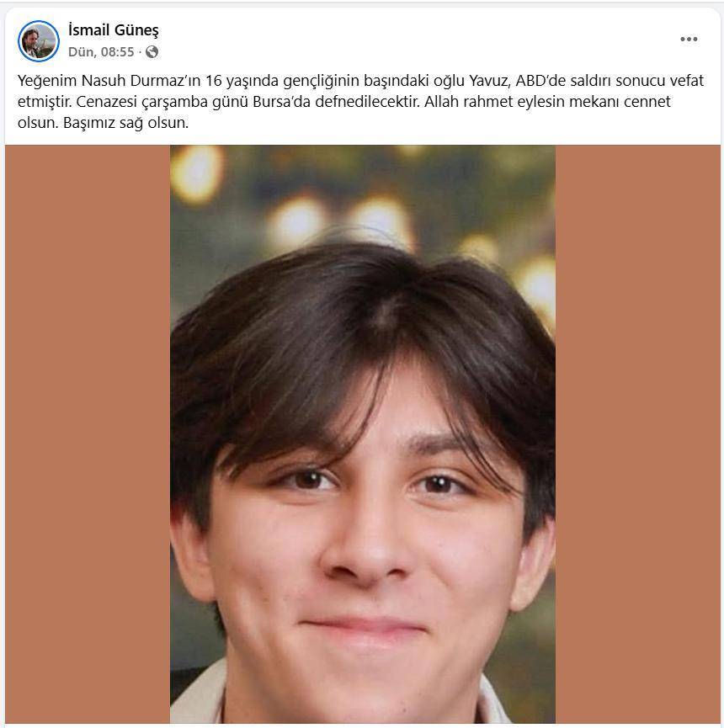Open İsmail Güneş's profile picture

(x=39, y=41)
